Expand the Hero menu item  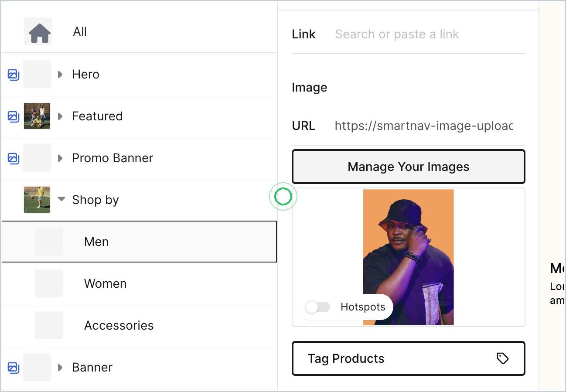(x=61, y=75)
